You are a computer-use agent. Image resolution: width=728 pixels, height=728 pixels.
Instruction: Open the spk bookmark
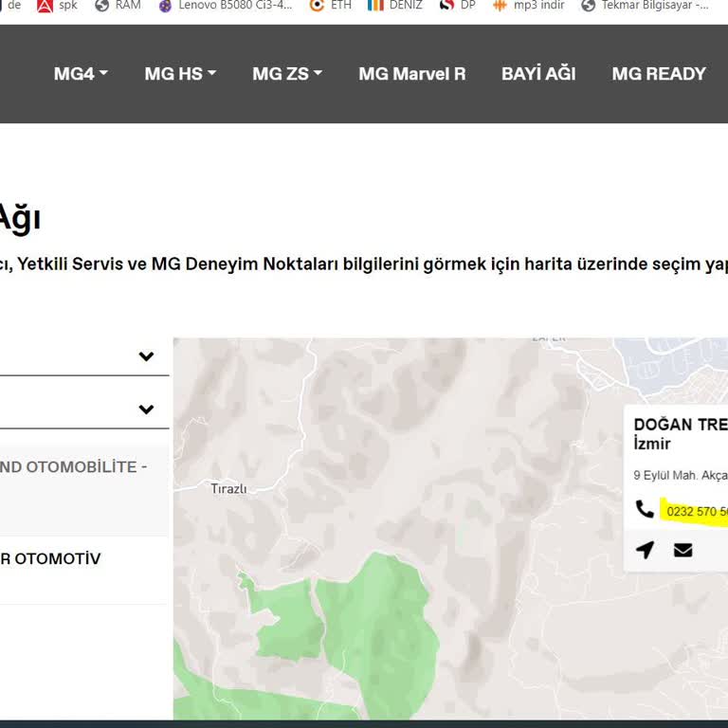pyautogui.click(x=57, y=6)
